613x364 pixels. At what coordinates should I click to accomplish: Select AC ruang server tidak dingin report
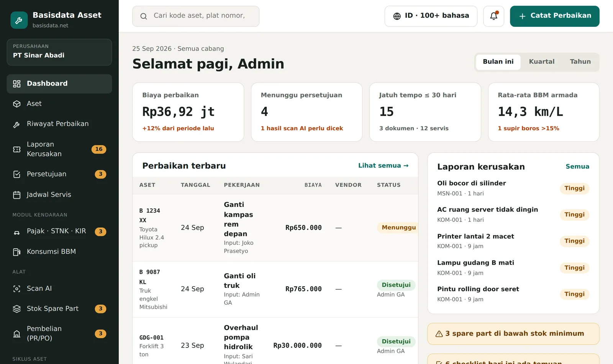click(513, 215)
